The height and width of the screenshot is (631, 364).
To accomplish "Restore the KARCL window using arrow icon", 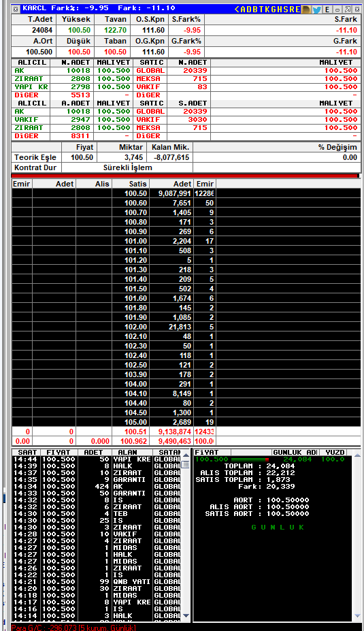I will click(x=348, y=10).
